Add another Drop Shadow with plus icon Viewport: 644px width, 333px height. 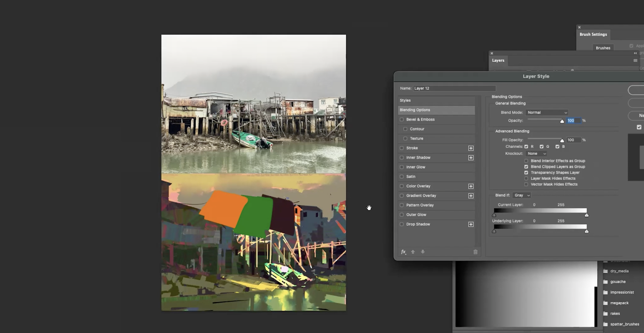(x=471, y=224)
